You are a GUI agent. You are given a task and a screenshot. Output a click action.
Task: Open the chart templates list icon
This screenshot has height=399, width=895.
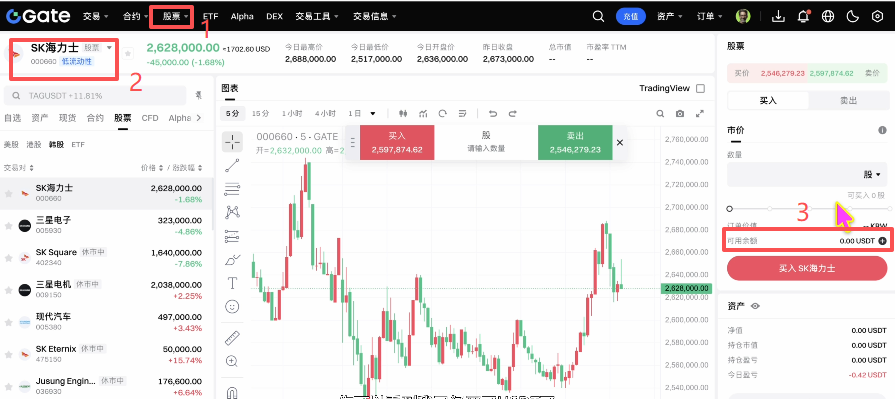click(462, 114)
